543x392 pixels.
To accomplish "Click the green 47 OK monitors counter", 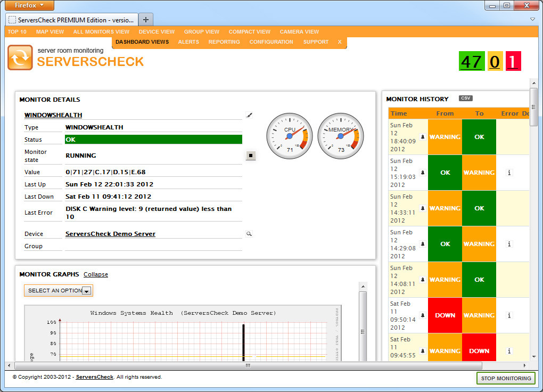I will [x=472, y=61].
